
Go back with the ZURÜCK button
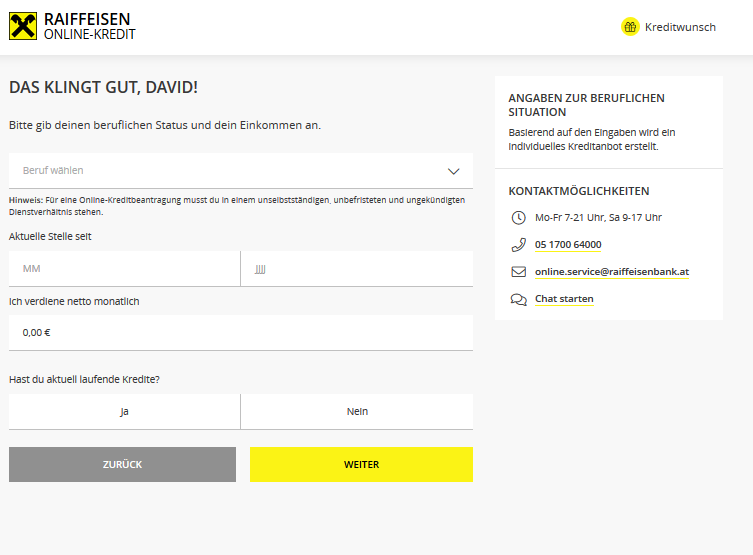coord(122,464)
